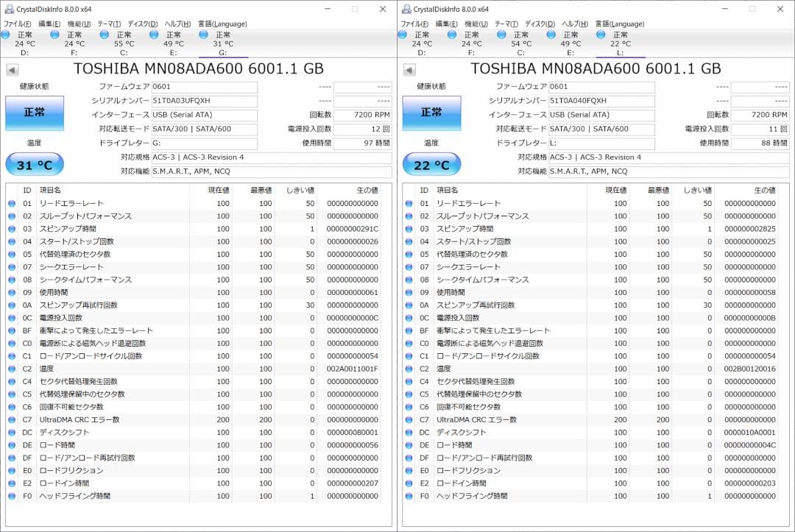Click 電源投入回数 value 11 回
The image size is (795, 532).
click(x=760, y=130)
